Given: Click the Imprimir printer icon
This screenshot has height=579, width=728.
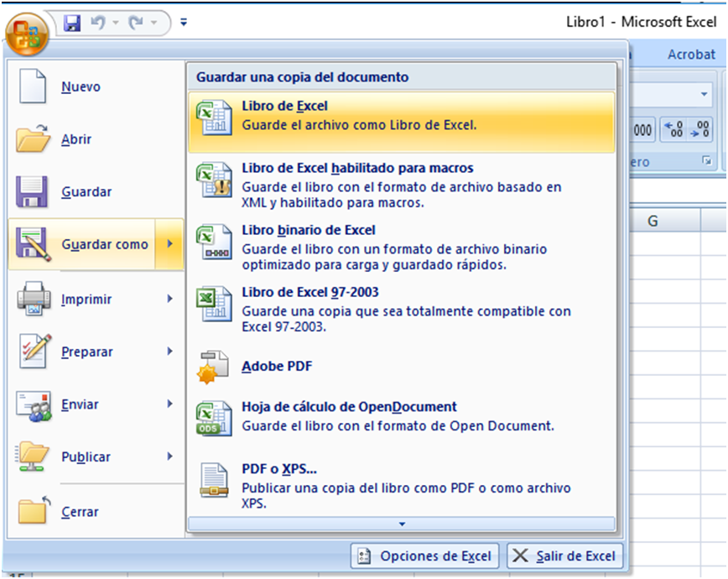Looking at the screenshot, I should (34, 299).
